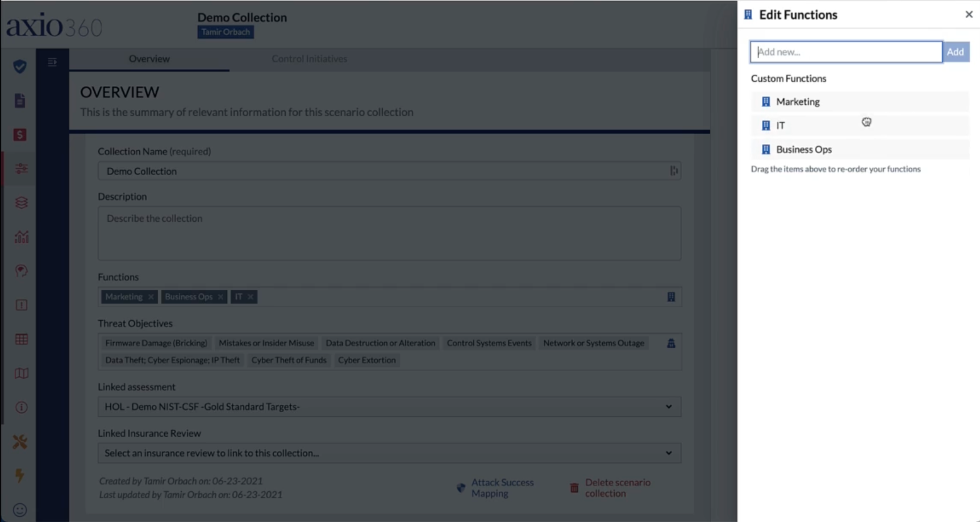The image size is (980, 522).
Task: Click the open book map icon in the sidebar
Action: coord(21,374)
